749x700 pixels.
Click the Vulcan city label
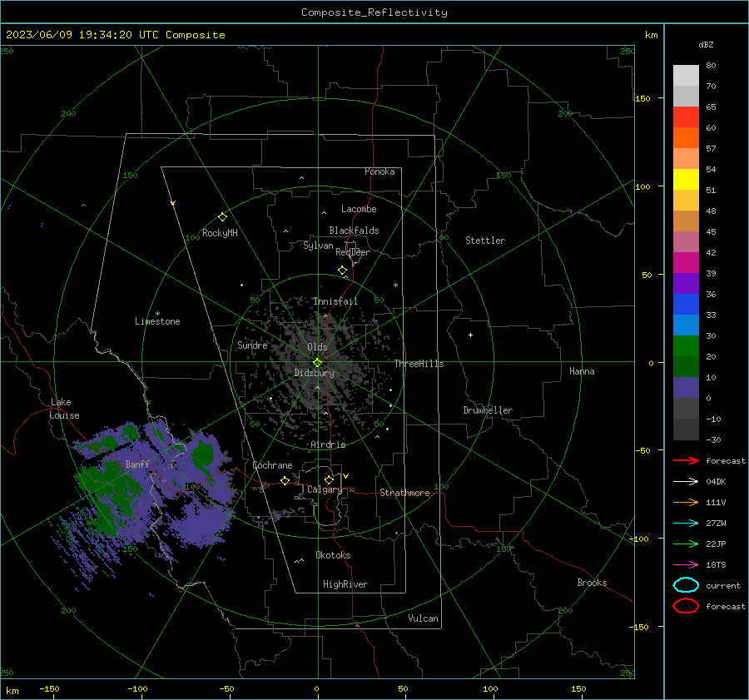coord(423,618)
